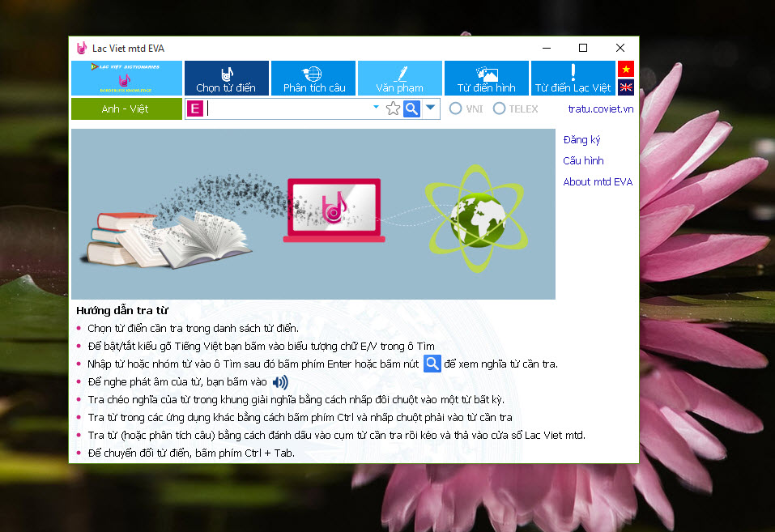Select the VNI input method
The height and width of the screenshot is (532, 775).
pos(455,108)
